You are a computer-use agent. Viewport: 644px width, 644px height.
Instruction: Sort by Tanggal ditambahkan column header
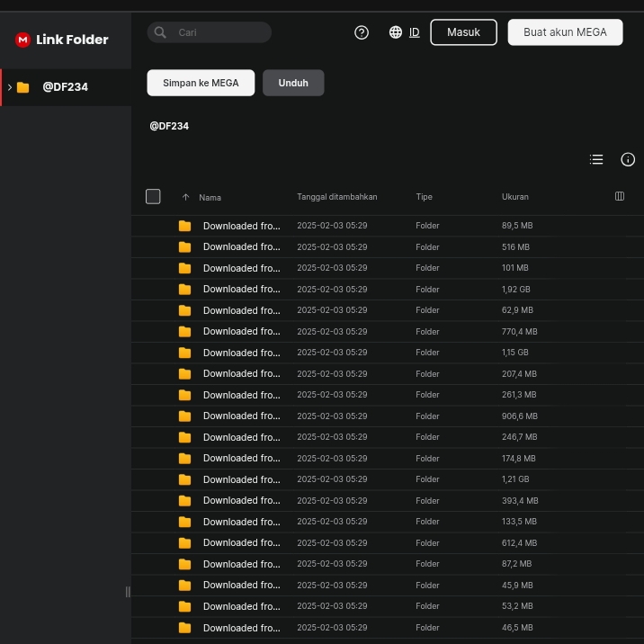pos(336,197)
